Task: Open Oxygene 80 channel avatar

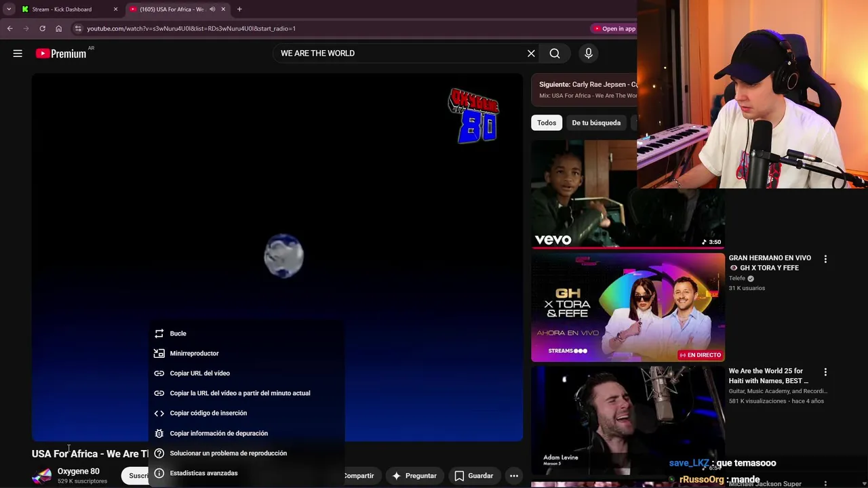Action: click(42, 476)
